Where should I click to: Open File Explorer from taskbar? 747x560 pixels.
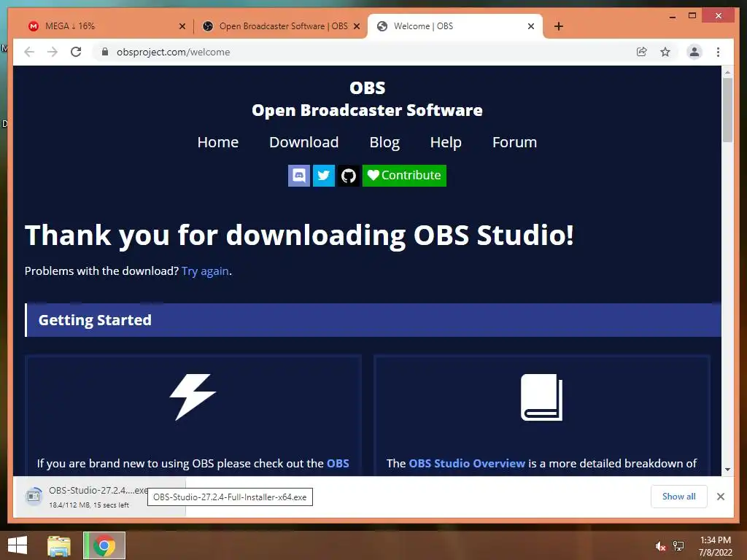[x=59, y=545]
